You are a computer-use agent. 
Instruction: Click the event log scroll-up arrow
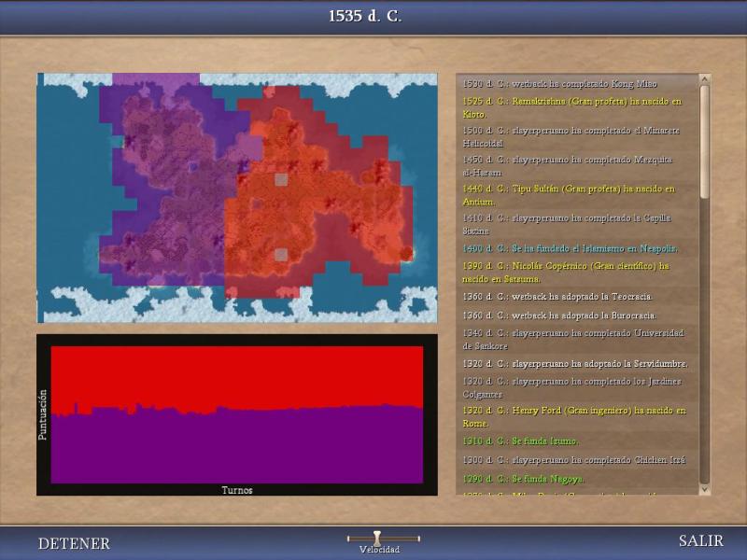click(704, 79)
